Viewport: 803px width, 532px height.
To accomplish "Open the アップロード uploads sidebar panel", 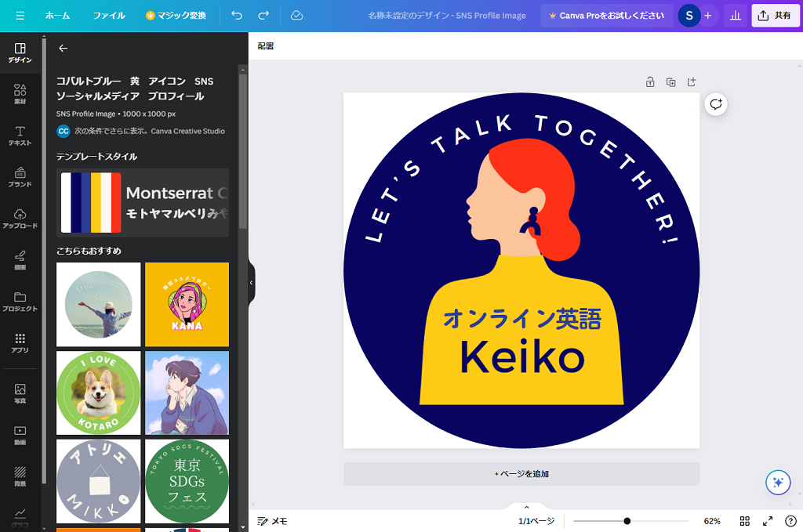I will (x=20, y=219).
